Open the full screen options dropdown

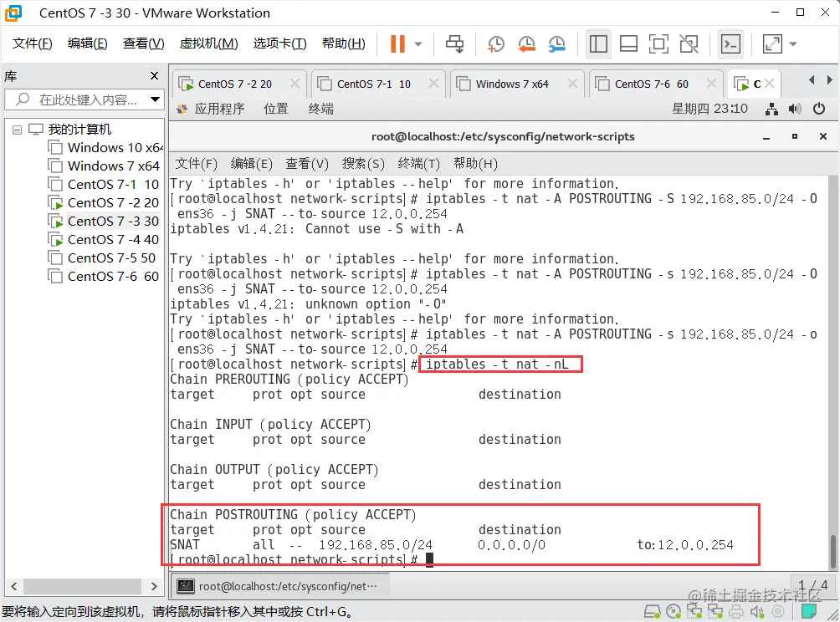click(x=791, y=43)
